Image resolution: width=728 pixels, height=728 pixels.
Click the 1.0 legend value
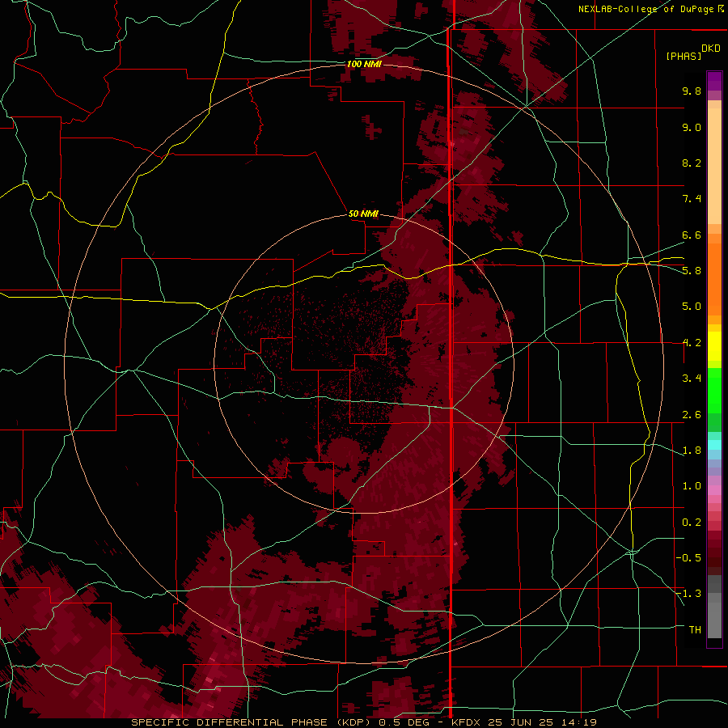692,486
